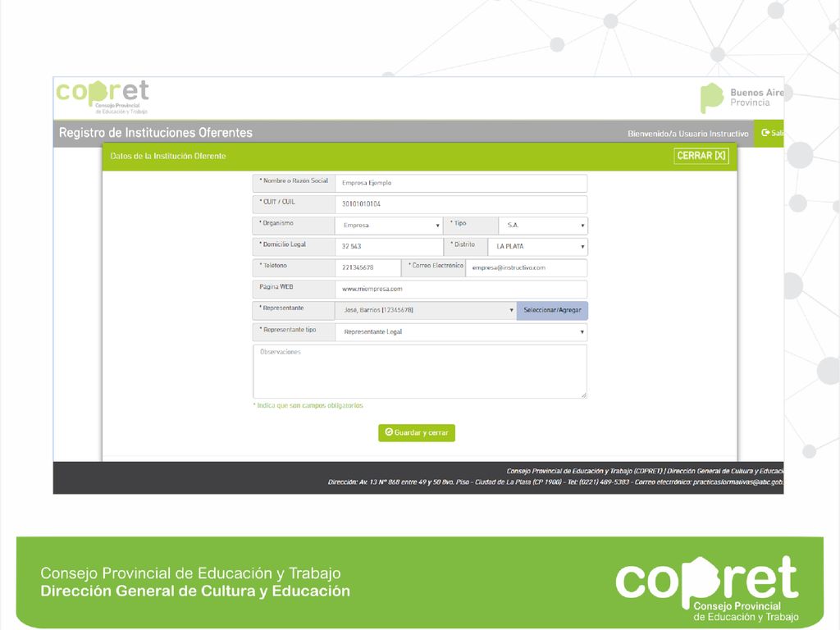
Task: Click the Teléfono input field
Action: [367, 268]
